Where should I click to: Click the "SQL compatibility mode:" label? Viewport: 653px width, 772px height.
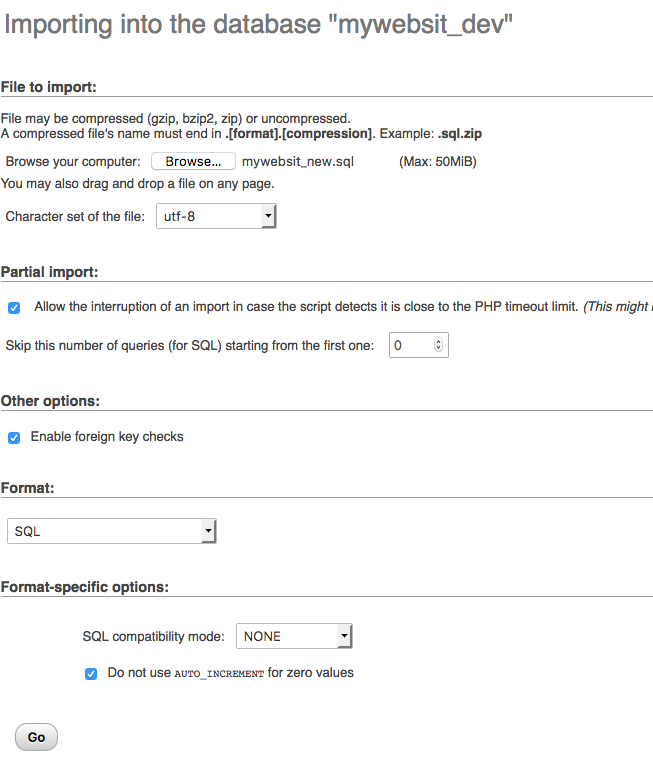click(153, 636)
